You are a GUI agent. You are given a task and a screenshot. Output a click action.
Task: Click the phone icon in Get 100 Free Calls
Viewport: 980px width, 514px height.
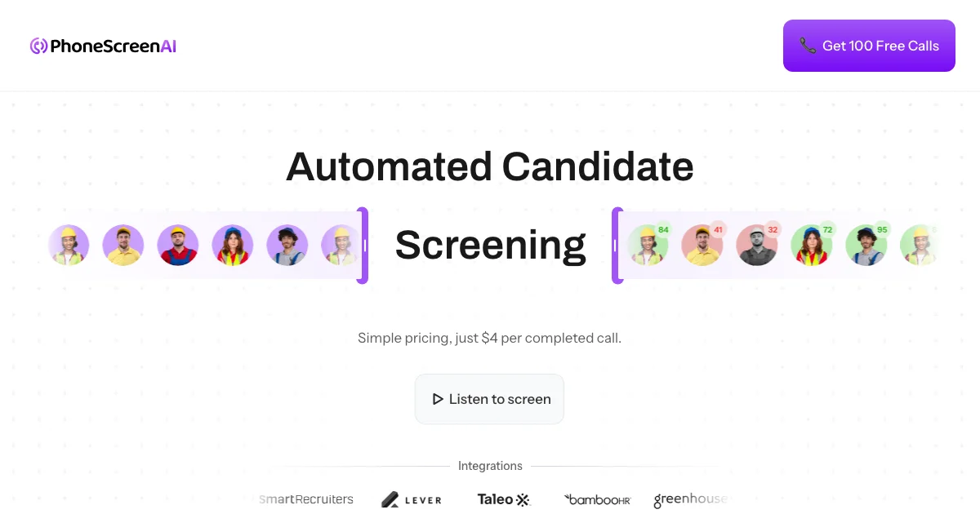pyautogui.click(x=808, y=47)
